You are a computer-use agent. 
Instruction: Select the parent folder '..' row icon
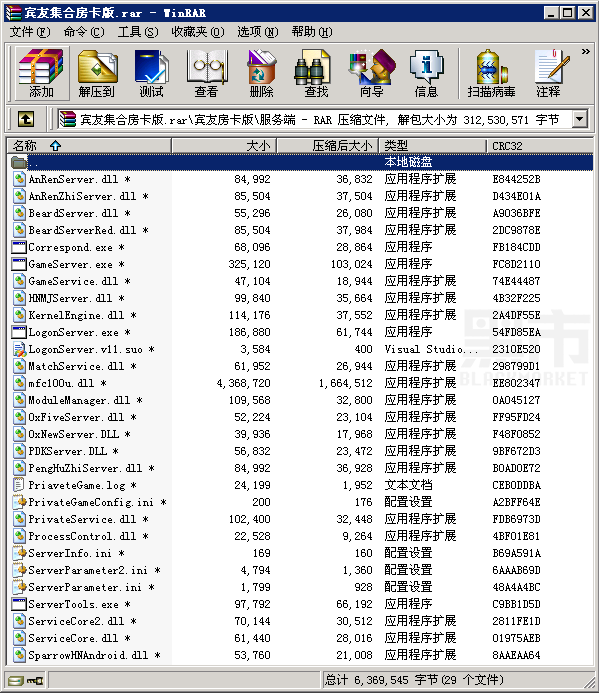19,163
